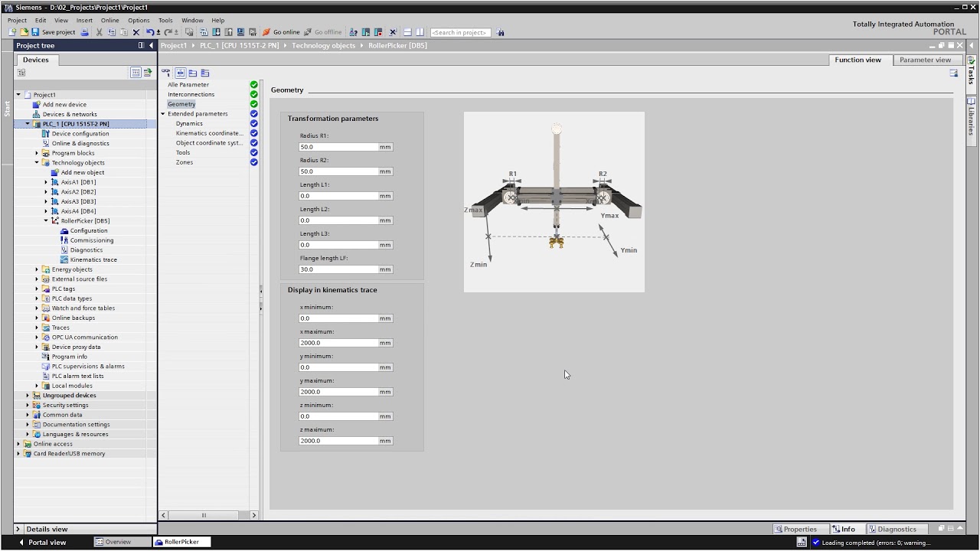Switch to Portal view
Screen dimensions: 980x551
coord(42,542)
